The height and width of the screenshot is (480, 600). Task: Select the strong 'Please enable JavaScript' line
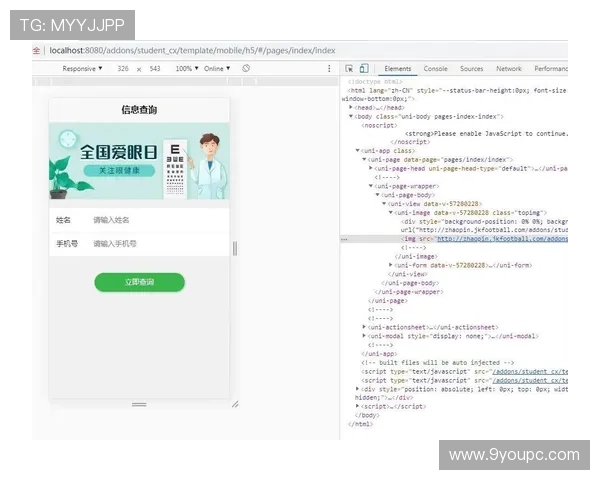tap(486, 134)
